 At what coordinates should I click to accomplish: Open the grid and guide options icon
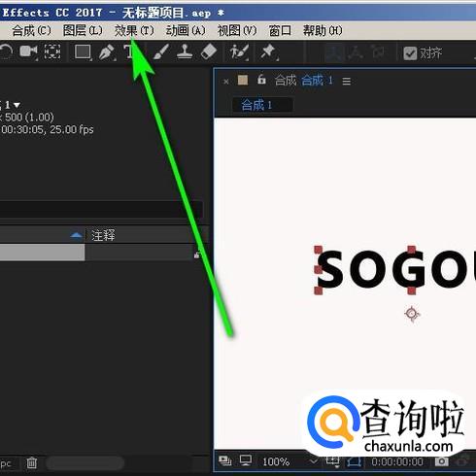(x=333, y=461)
